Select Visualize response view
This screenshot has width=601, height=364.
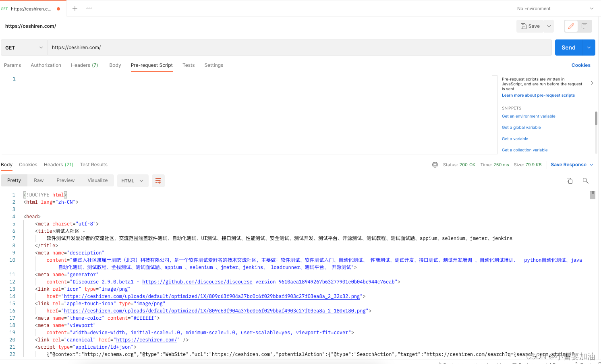(x=98, y=180)
